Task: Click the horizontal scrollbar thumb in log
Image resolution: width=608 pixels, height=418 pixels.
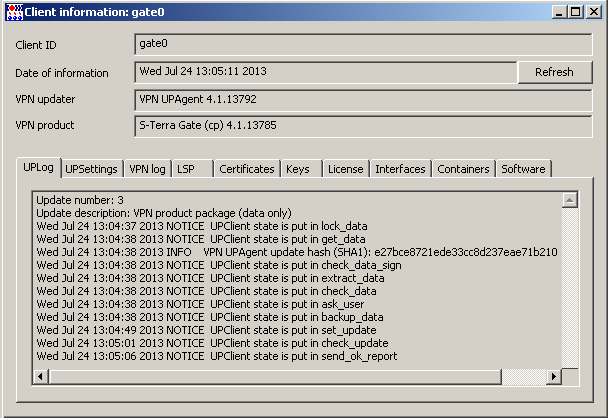Action: tap(275, 376)
